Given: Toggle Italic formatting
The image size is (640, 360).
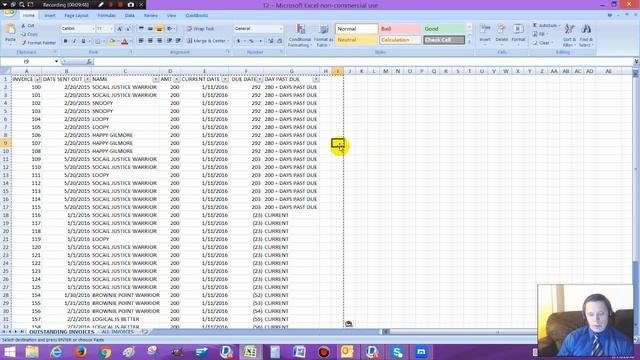Looking at the screenshot, I should [74, 41].
